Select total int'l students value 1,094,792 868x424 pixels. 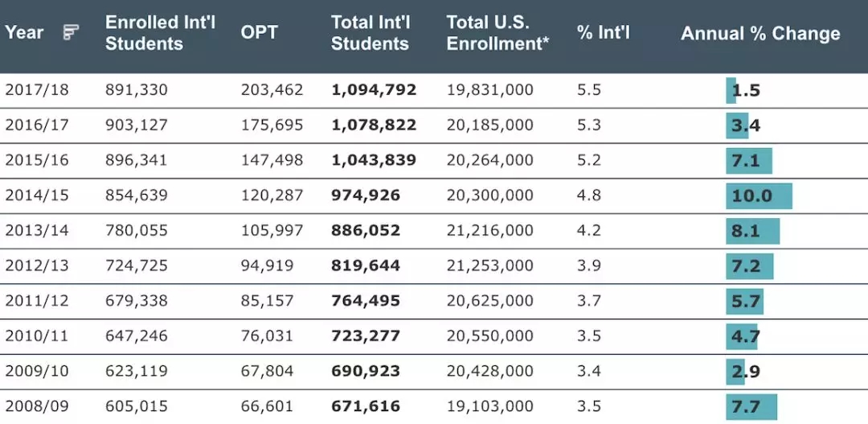tap(374, 90)
